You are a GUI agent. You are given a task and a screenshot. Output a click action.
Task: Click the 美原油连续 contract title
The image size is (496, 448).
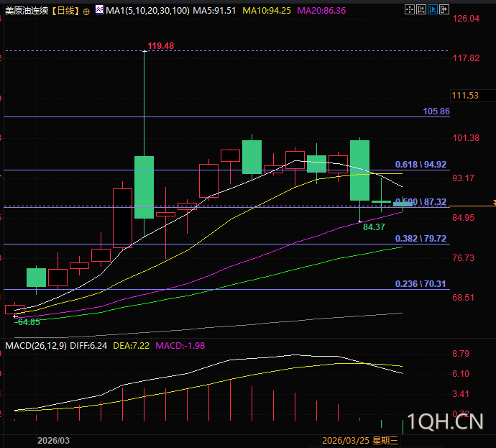pos(27,11)
